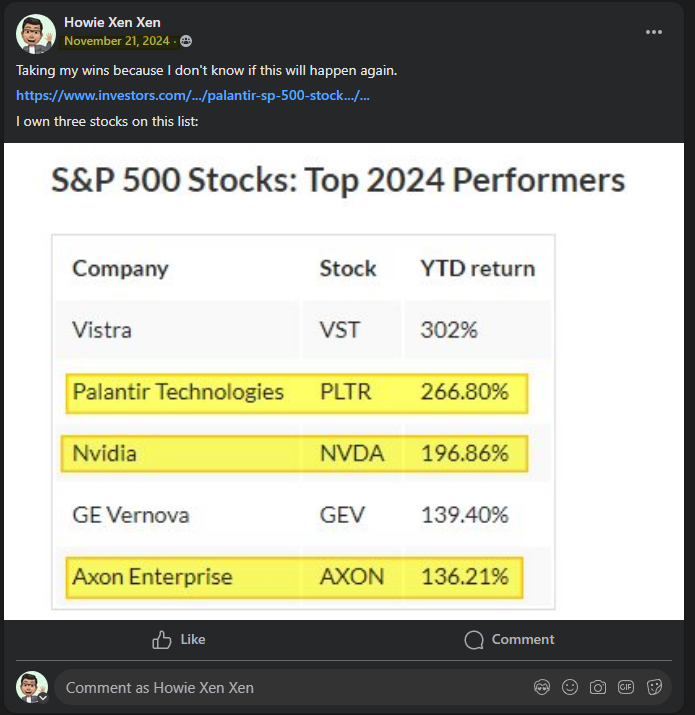Open the Howie Xen Xen profile name
The width and height of the screenshot is (695, 715).
click(x=112, y=22)
